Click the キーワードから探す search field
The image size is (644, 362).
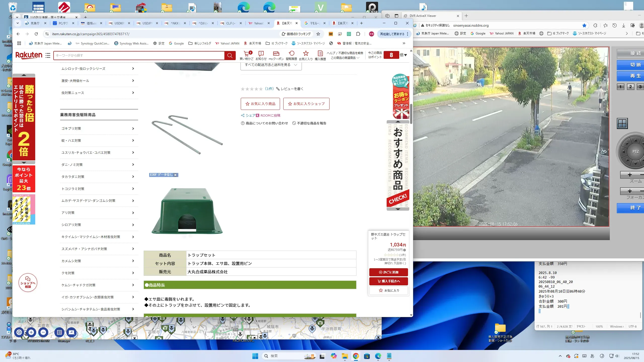139,55
